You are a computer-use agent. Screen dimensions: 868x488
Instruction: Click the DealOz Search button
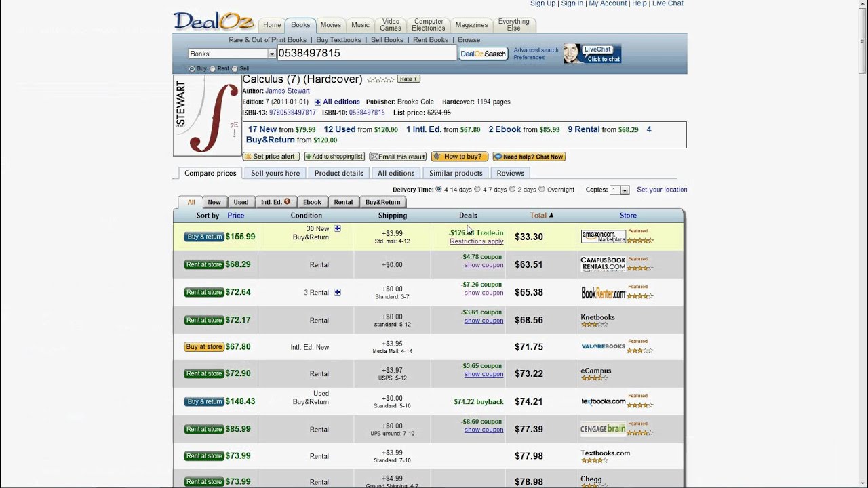484,54
